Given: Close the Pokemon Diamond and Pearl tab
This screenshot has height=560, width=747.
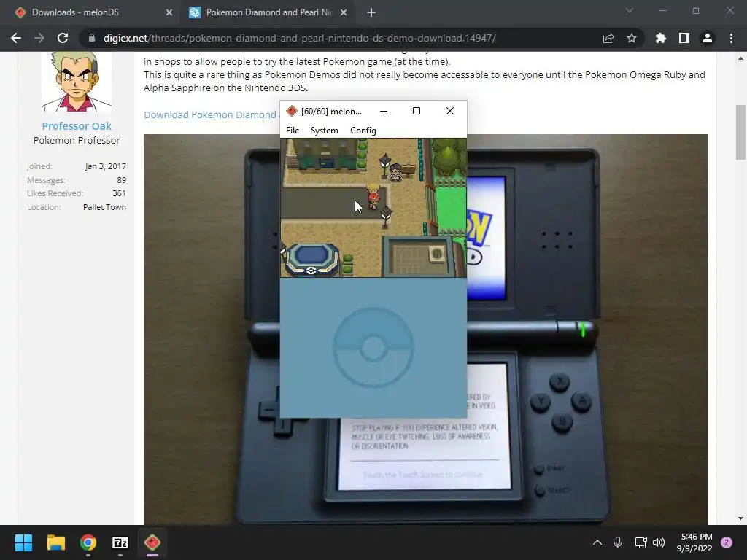Looking at the screenshot, I should point(344,12).
